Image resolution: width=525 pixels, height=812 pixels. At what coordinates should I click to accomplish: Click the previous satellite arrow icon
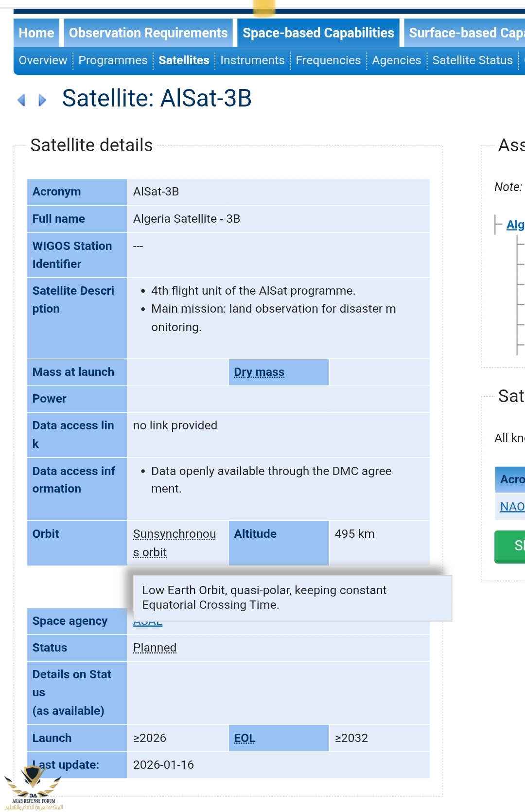[21, 100]
